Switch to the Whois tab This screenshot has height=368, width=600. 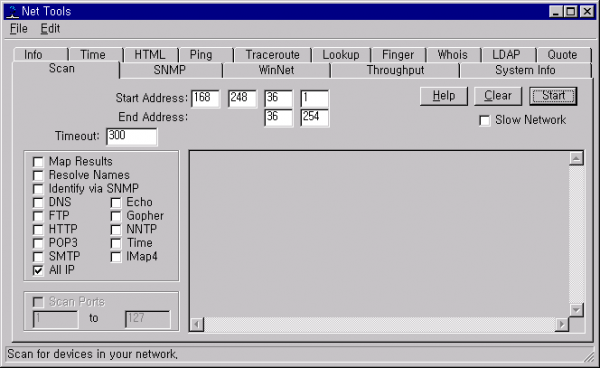point(453,55)
